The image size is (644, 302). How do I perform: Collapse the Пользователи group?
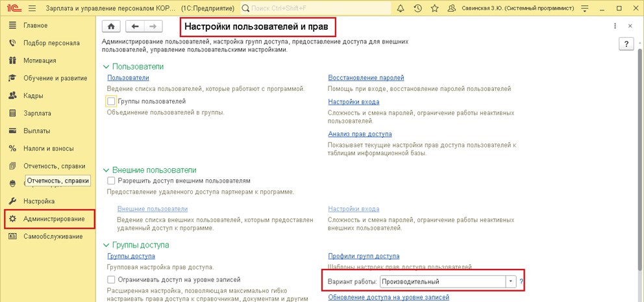point(106,66)
